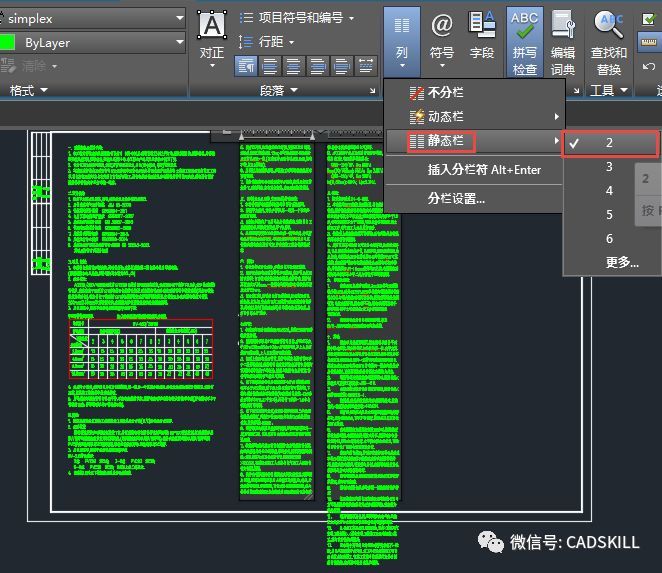Expand Bullets and Numbering (项目符号和编号) dropdown
The height and width of the screenshot is (573, 662).
click(x=351, y=18)
